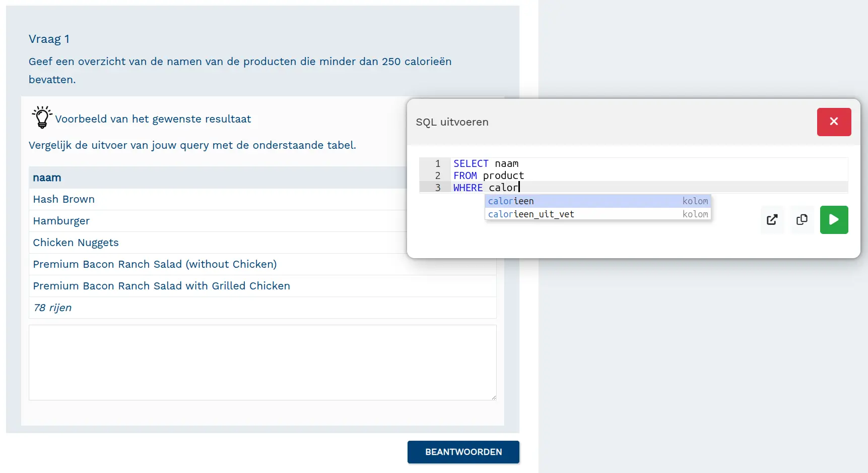The image size is (868, 473).
Task: Run the SQL query with the green play button
Action: [x=834, y=220]
